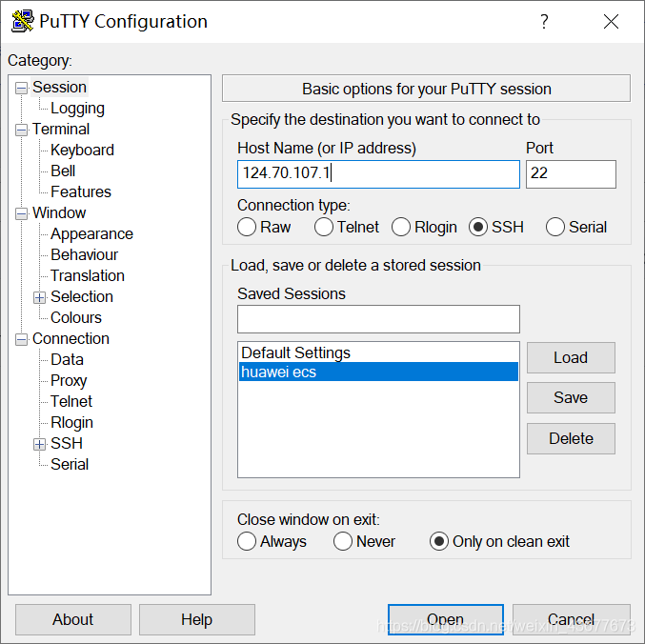Open the Translation category
This screenshot has height=644, width=645.
coord(88,276)
